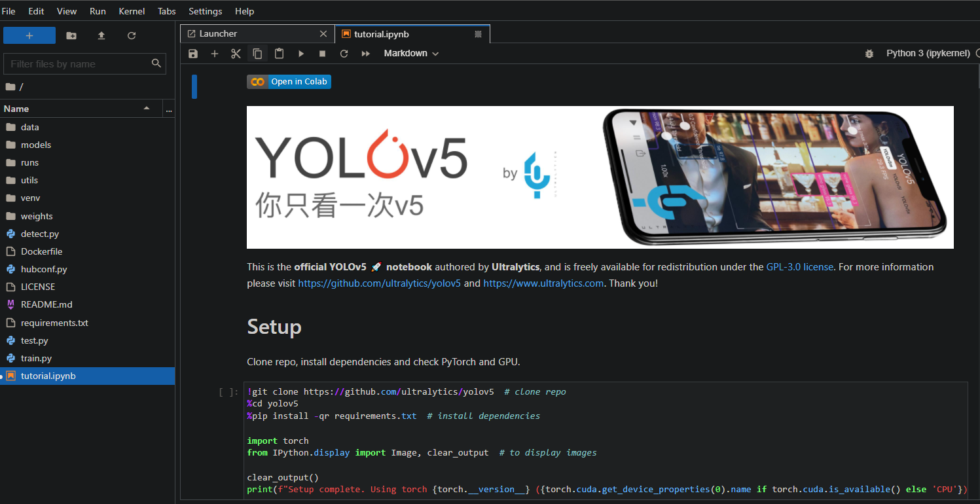
Task: Open the venv folder
Action: (x=87, y=198)
